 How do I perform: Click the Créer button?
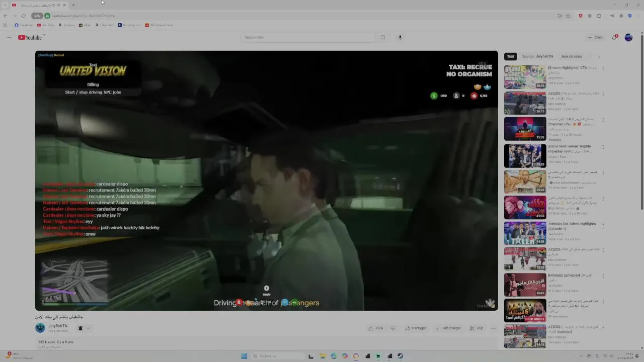pos(595,37)
